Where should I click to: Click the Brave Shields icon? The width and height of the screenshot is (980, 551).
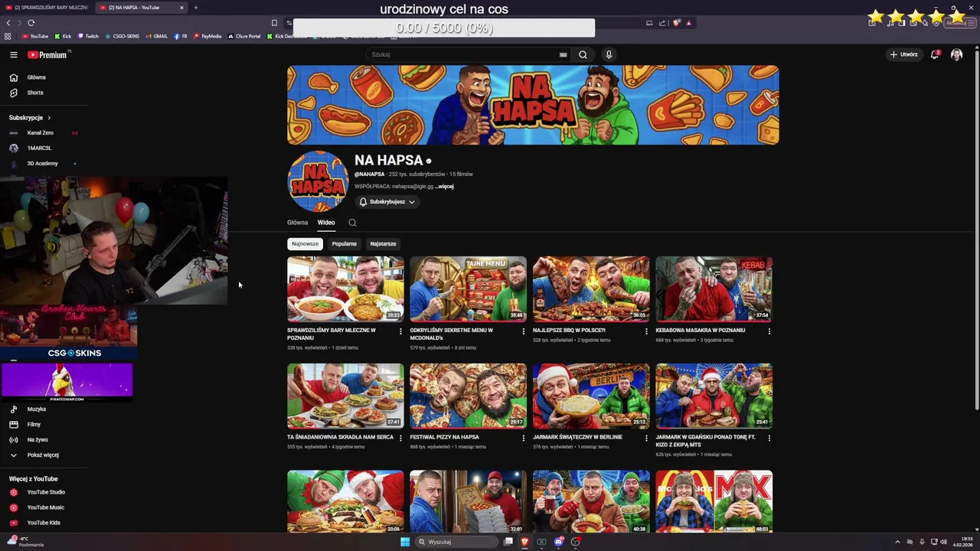coord(677,23)
